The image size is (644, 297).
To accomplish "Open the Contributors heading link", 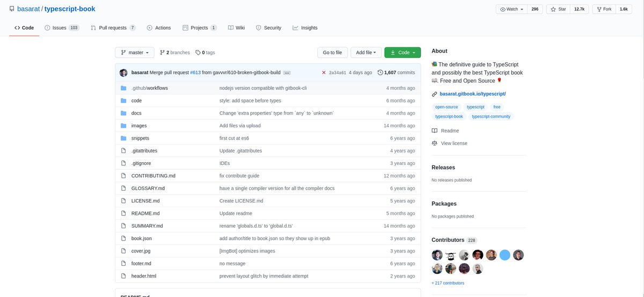I will click(448, 240).
